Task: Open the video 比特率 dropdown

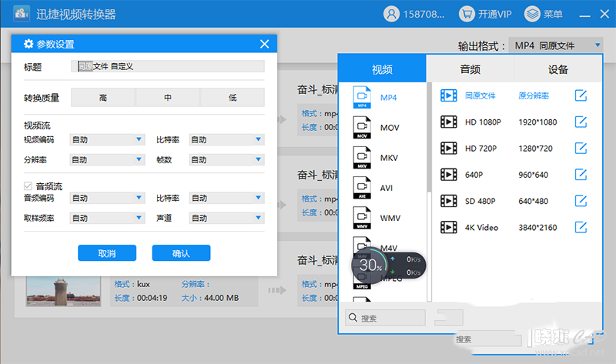Action: coord(226,139)
